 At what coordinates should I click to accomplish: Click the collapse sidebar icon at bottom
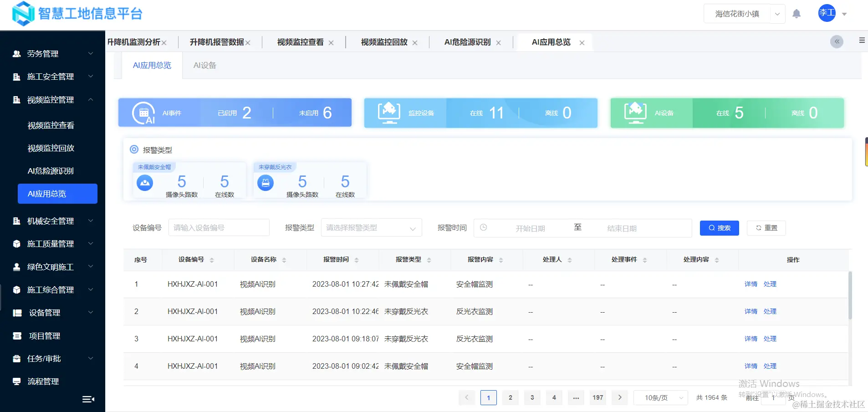tap(87, 399)
